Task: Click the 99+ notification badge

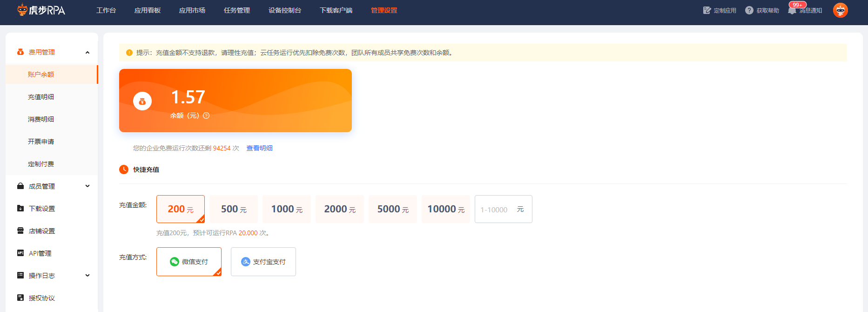Action: [797, 5]
